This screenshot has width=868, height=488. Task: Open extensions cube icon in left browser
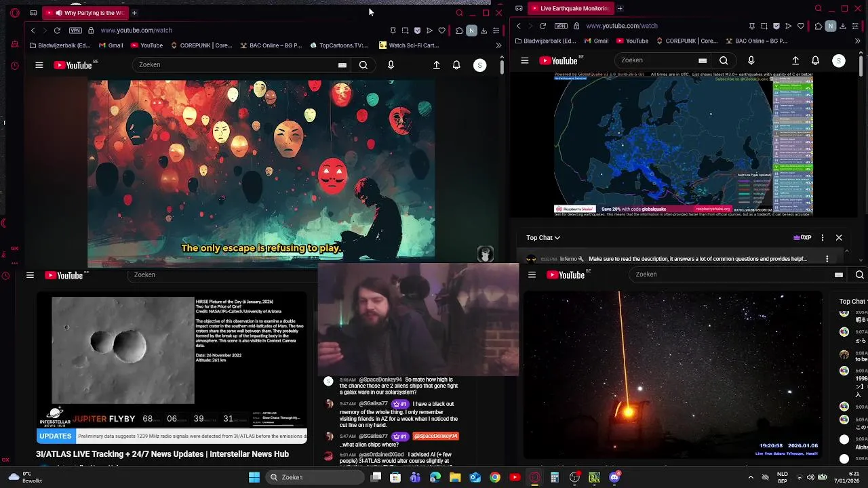pos(459,30)
